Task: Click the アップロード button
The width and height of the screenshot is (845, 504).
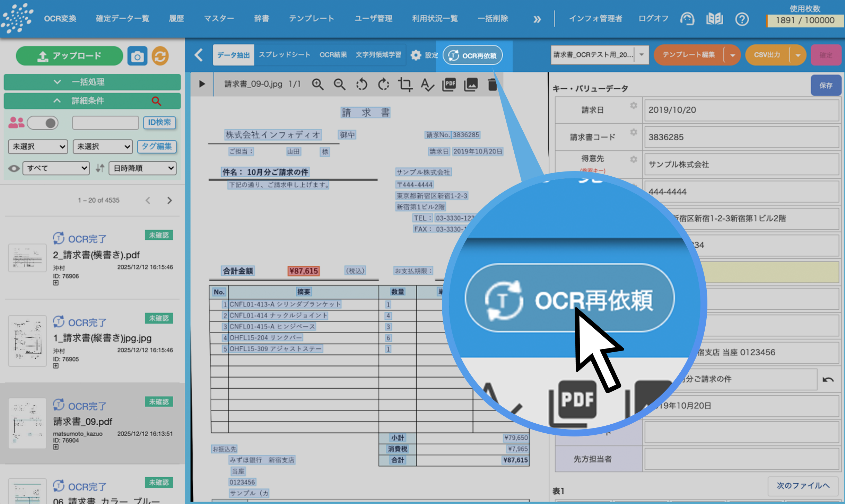Action: point(69,56)
